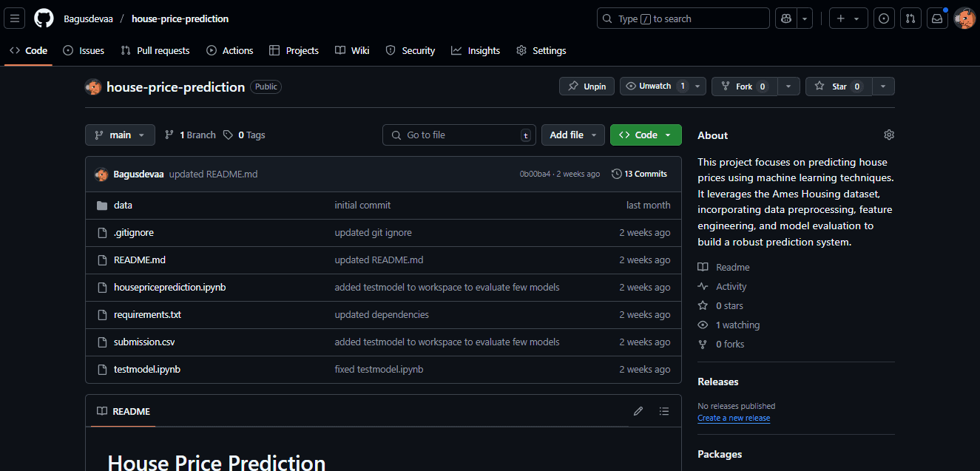
Task: Open the pull requests icon in header
Action: point(910,18)
